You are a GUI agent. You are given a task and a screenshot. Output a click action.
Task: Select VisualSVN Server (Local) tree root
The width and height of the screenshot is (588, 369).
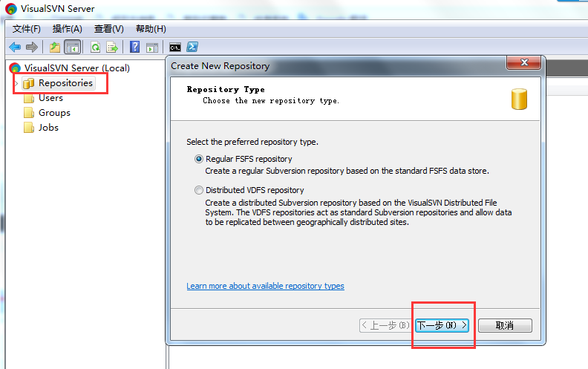[77, 68]
